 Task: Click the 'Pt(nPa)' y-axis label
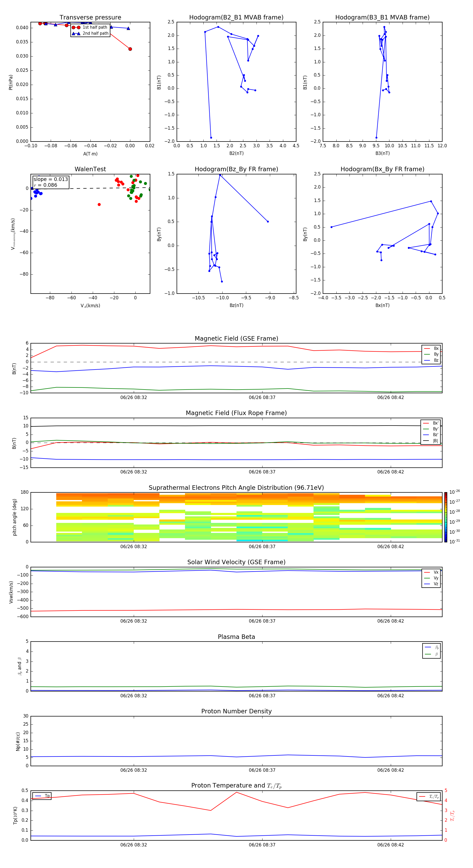(11, 82)
